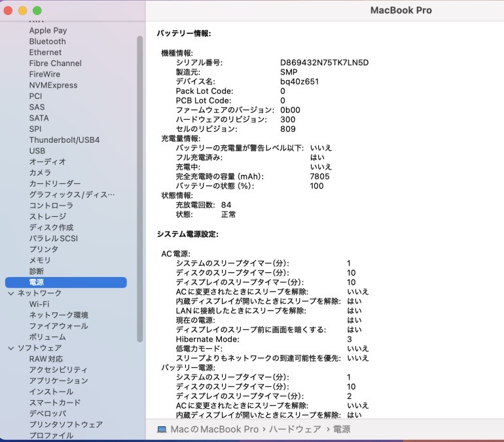This screenshot has width=504, height=442.
Task: Click the 状態 value 正常
Action: tap(228, 214)
